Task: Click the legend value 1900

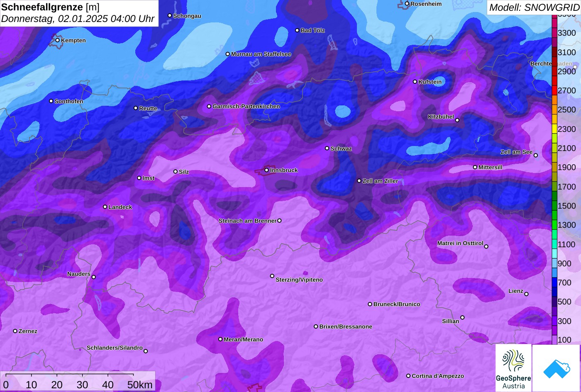Action: pyautogui.click(x=567, y=167)
